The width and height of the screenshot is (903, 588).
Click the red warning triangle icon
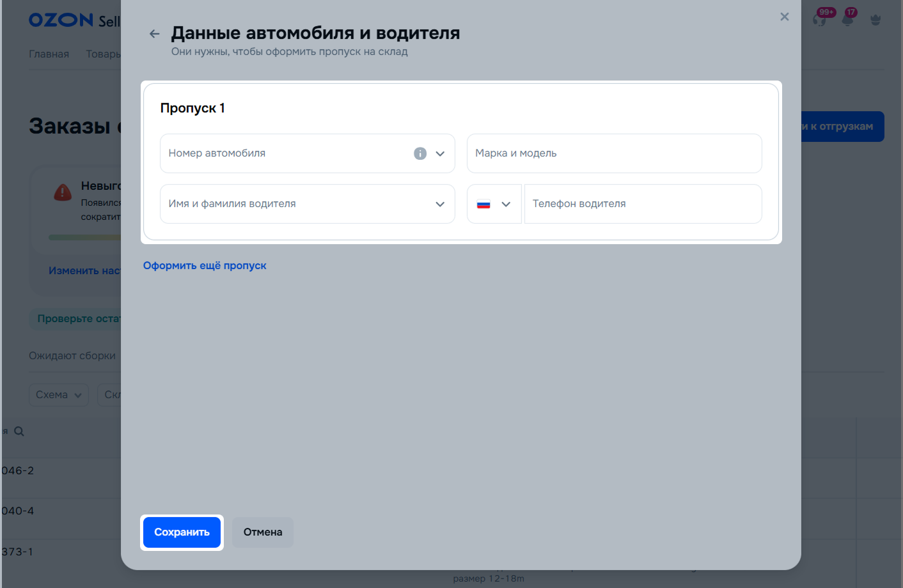[x=63, y=192]
